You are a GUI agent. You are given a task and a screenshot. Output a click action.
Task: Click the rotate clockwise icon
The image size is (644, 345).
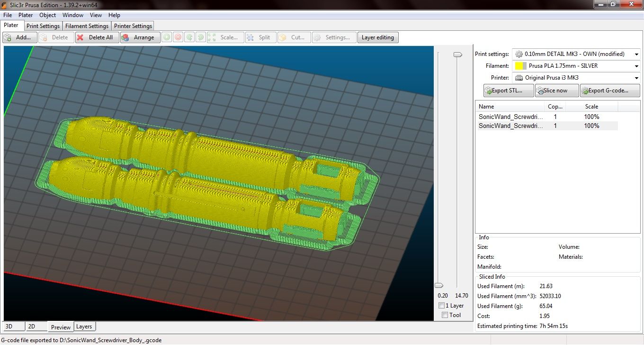[201, 37]
